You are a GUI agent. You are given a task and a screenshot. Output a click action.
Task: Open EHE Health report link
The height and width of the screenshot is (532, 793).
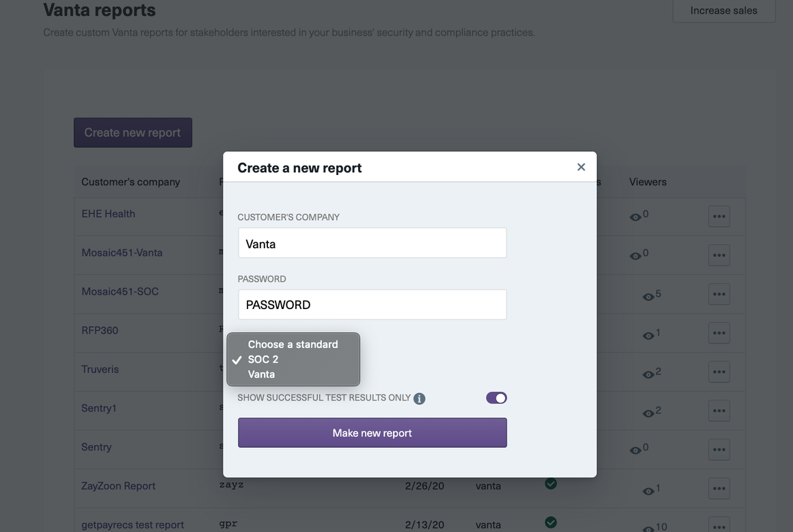coord(108,214)
